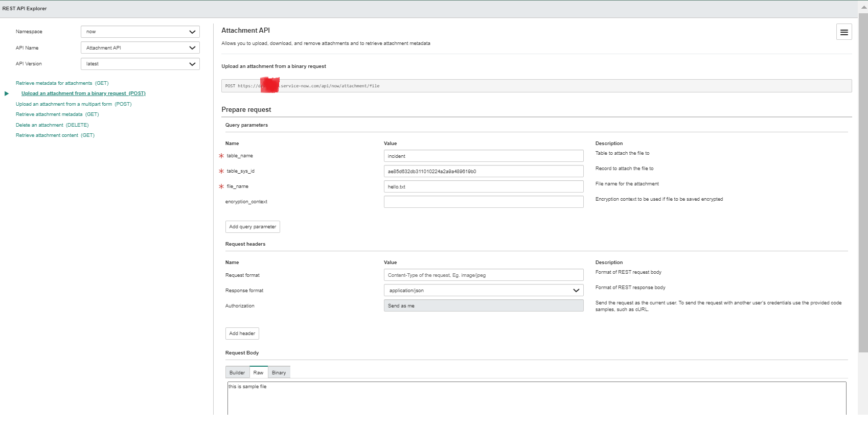Switch to the Builder tab

coord(237,373)
